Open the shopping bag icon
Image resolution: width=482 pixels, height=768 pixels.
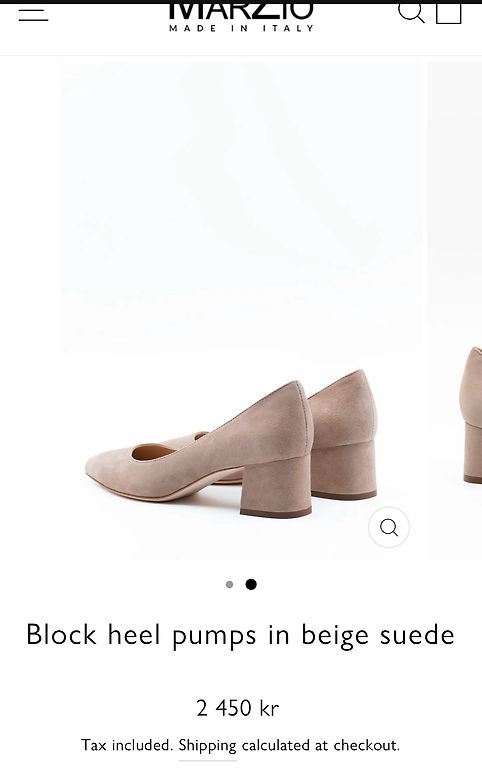click(x=449, y=13)
